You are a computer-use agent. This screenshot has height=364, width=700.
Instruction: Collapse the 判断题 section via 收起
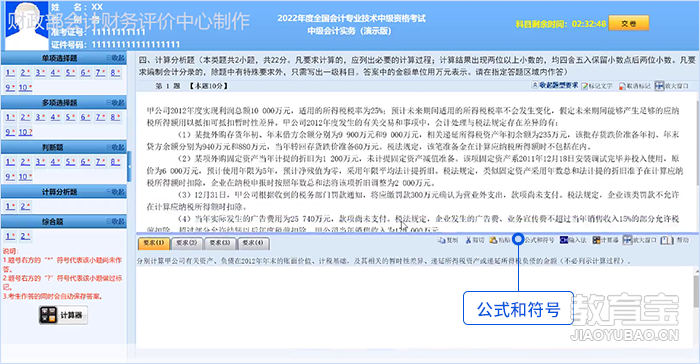coord(116,147)
